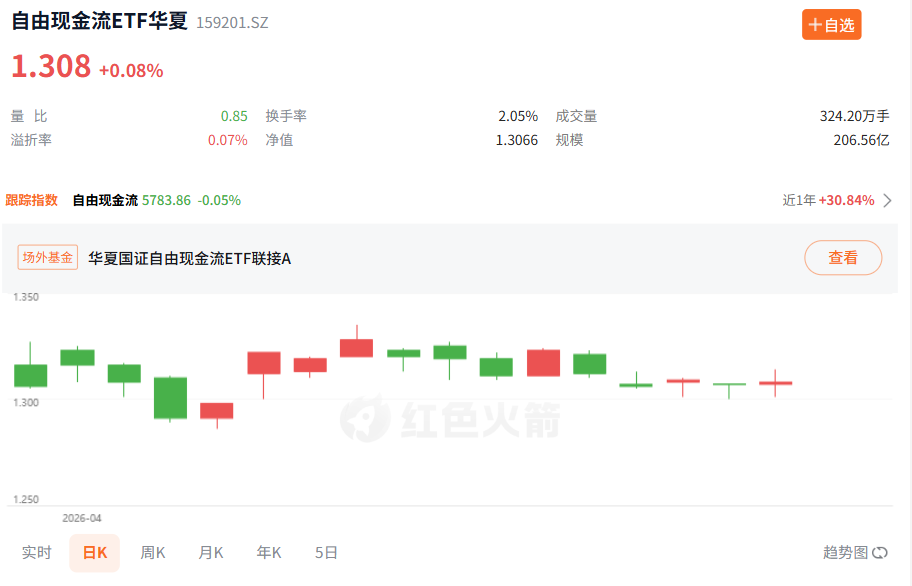This screenshot has width=912, height=586.
Task: Open the 跟踪指数 tracked index label
Action: (x=31, y=200)
